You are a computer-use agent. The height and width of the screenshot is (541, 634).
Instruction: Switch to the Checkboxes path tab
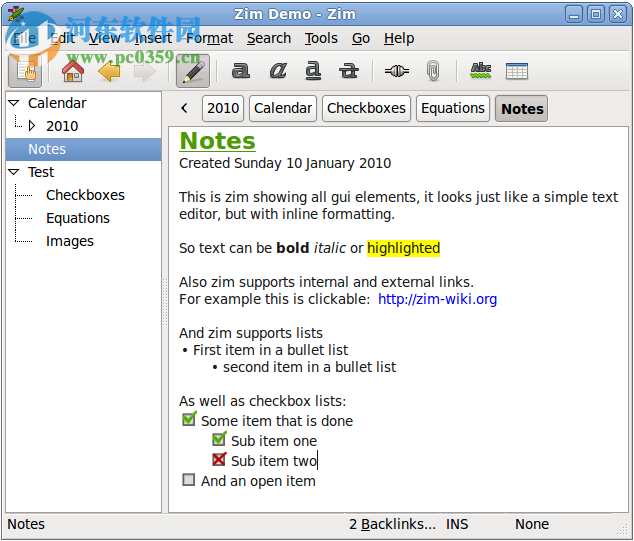(x=366, y=108)
